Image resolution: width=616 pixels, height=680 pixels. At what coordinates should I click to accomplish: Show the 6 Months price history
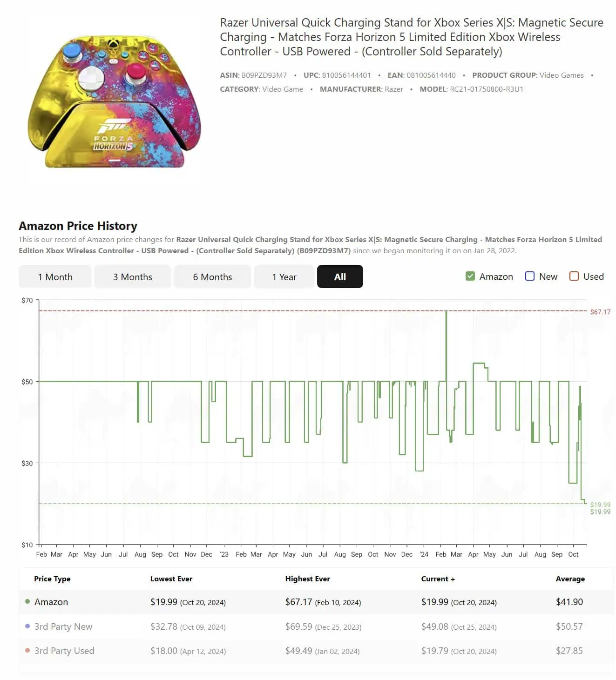pyautogui.click(x=212, y=277)
